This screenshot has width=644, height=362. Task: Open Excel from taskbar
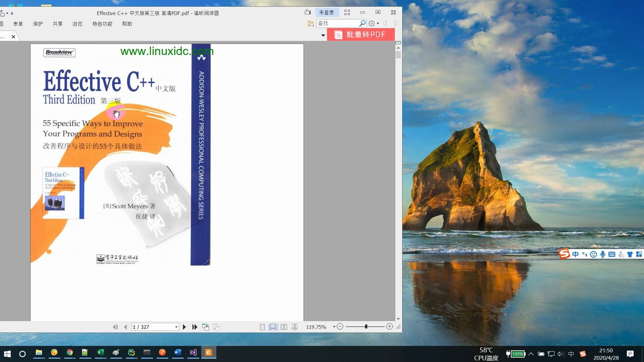point(100,353)
